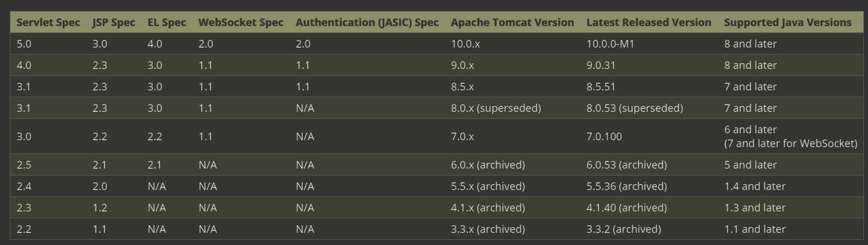Image resolution: width=868 pixels, height=245 pixels.
Task: Click the JSP Spec column header
Action: [113, 23]
